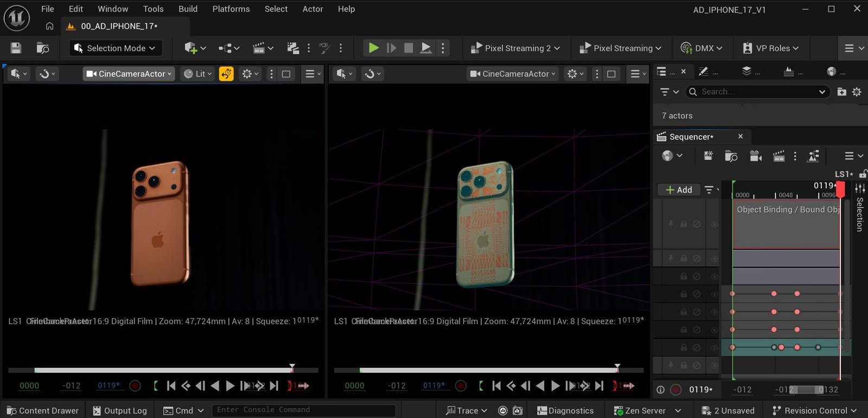Screen dimensions: 868x418
Task: Click Outliner settings gear icon
Action: [x=857, y=92]
